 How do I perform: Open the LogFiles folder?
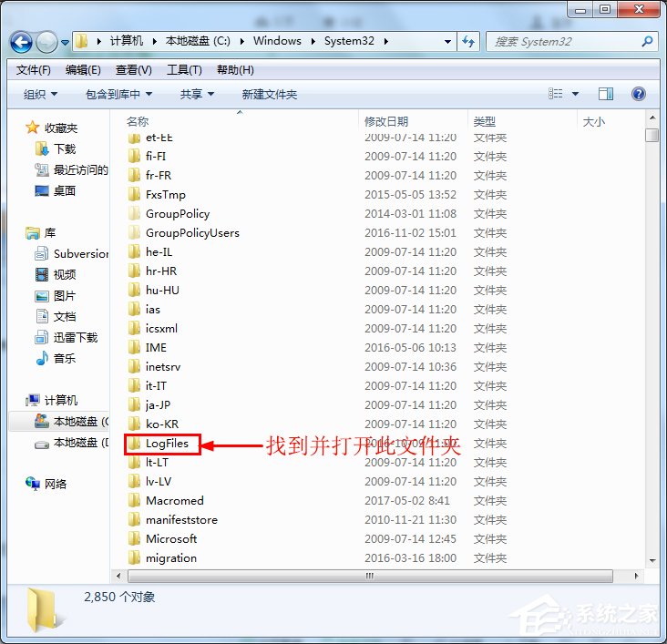click(x=167, y=444)
